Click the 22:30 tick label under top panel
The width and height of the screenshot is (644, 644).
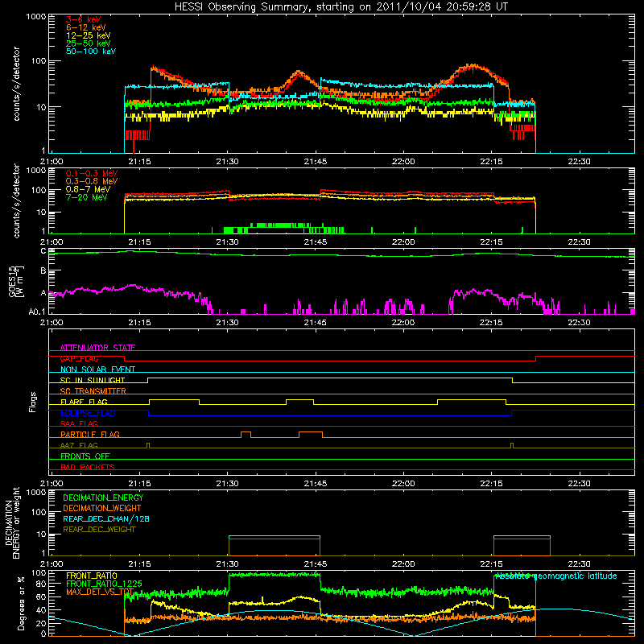pos(579,162)
